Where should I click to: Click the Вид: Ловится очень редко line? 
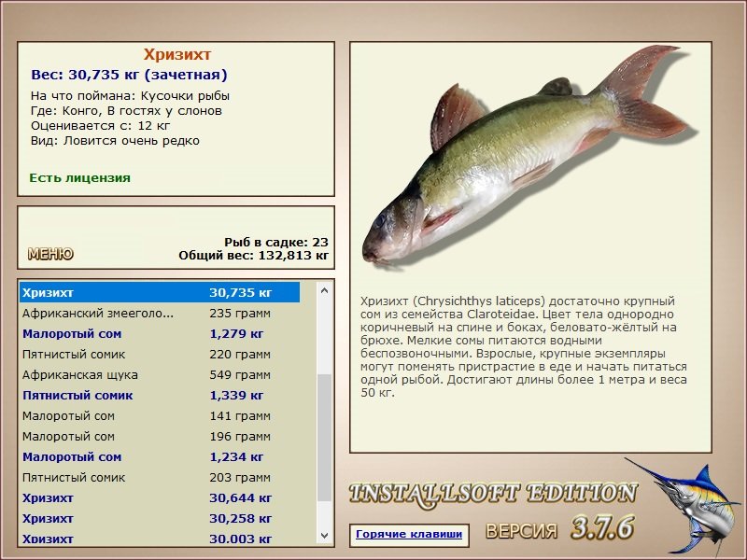tap(115, 141)
